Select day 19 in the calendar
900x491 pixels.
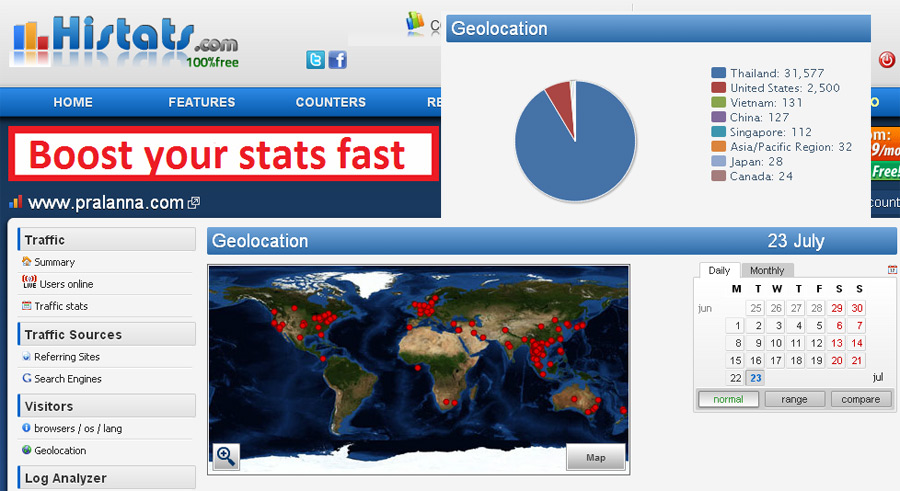pyautogui.click(x=816, y=361)
